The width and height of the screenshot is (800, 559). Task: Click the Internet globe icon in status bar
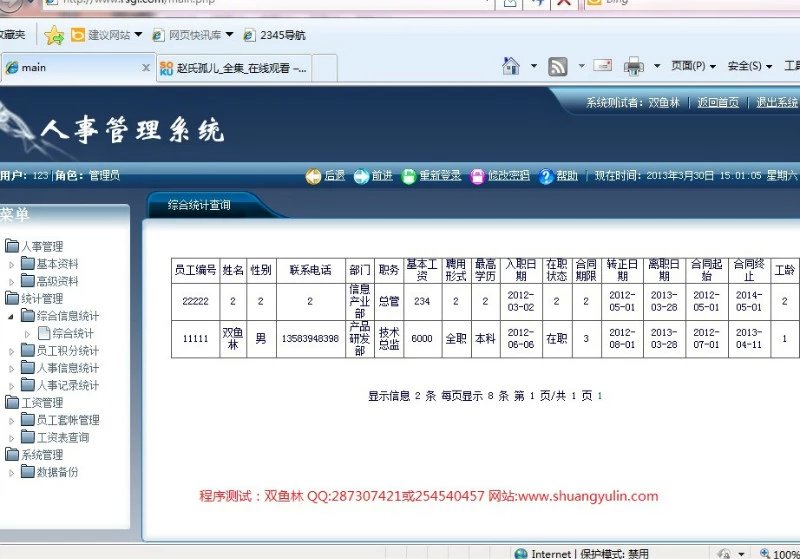click(521, 554)
